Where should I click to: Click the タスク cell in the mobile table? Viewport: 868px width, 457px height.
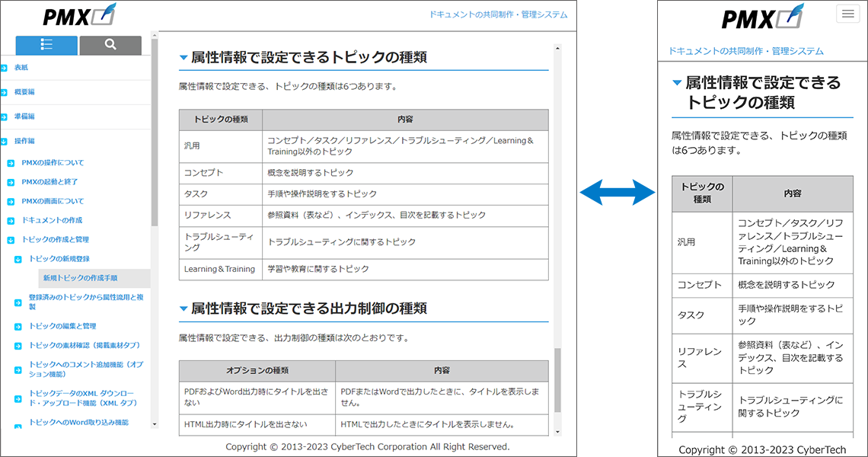coord(703,316)
